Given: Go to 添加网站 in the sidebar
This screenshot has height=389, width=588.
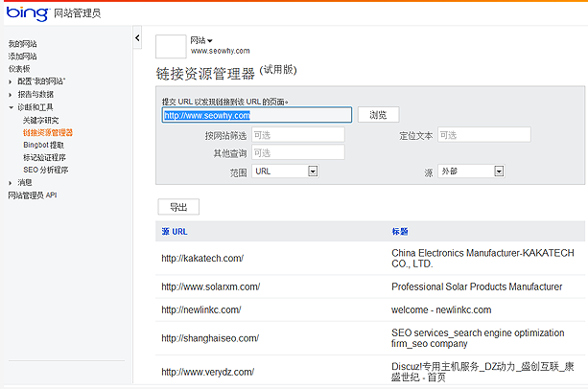Looking at the screenshot, I should coord(23,57).
